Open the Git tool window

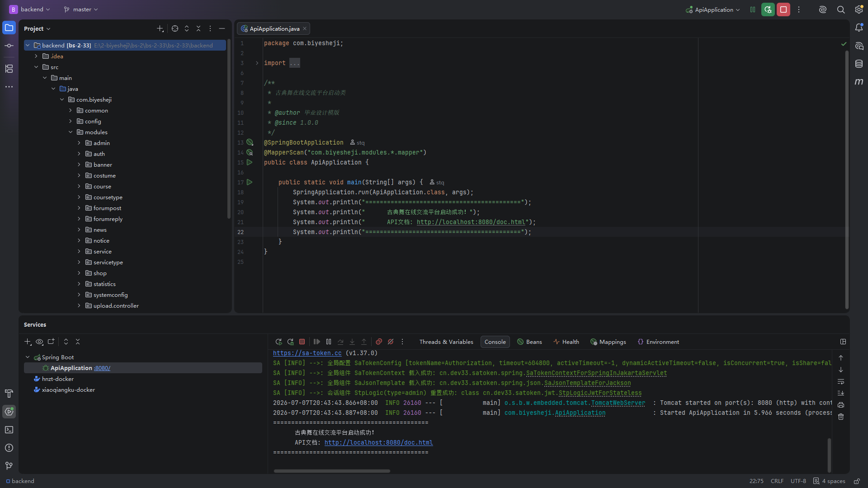tap(9, 466)
